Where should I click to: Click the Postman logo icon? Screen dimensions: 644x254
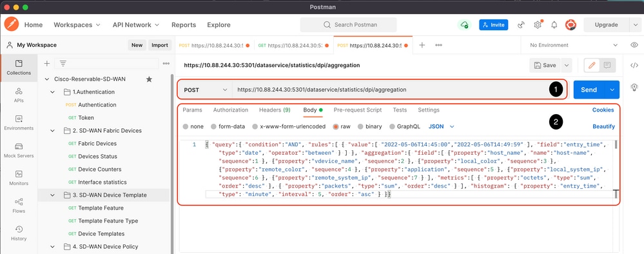click(12, 24)
